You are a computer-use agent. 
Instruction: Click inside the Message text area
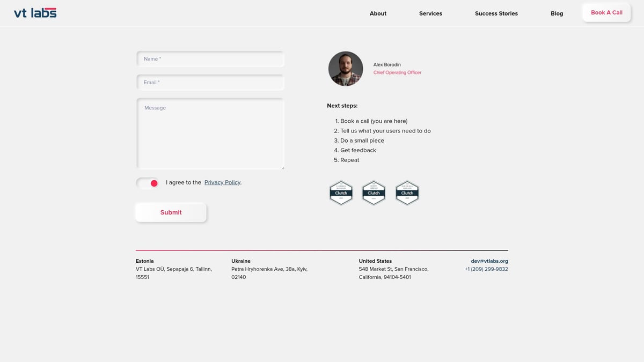click(210, 133)
